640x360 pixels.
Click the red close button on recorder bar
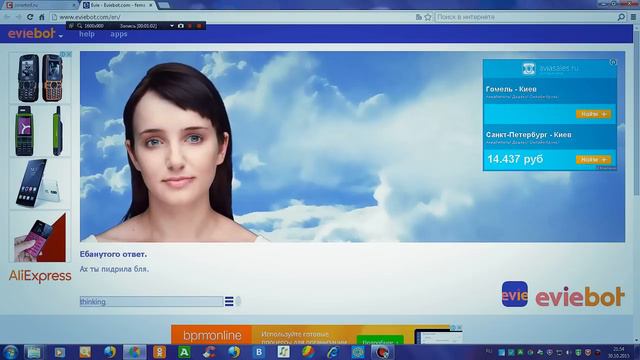click(199, 26)
